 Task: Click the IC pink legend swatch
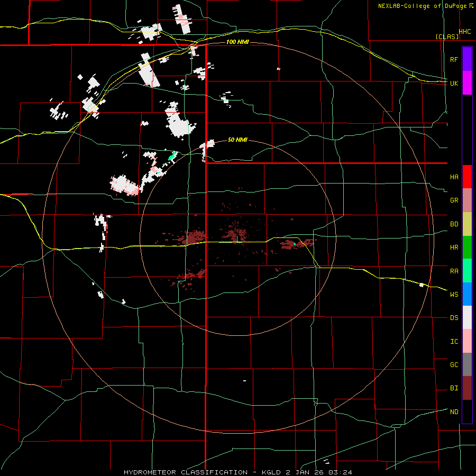(x=467, y=341)
